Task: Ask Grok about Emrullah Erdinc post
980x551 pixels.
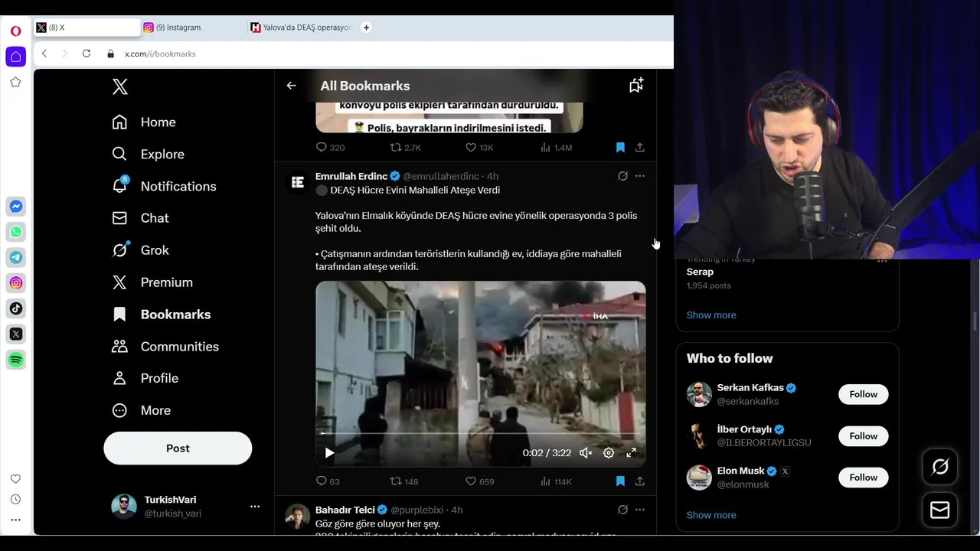Action: tap(622, 176)
